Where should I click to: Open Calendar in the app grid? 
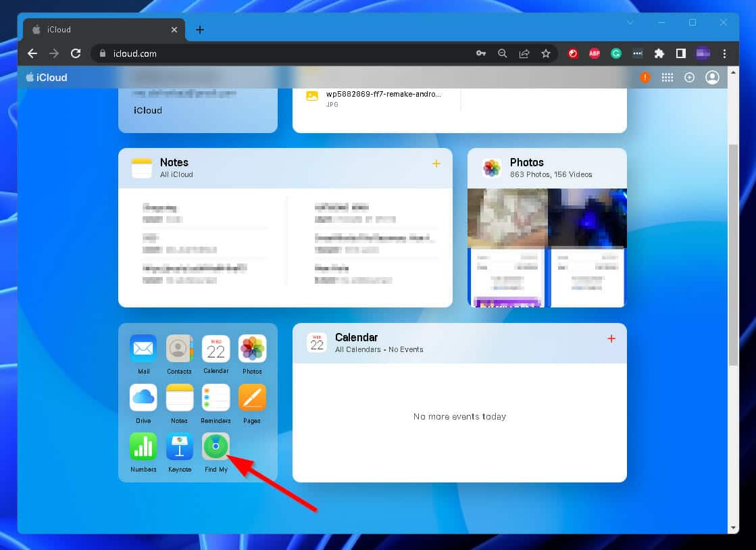click(x=216, y=348)
